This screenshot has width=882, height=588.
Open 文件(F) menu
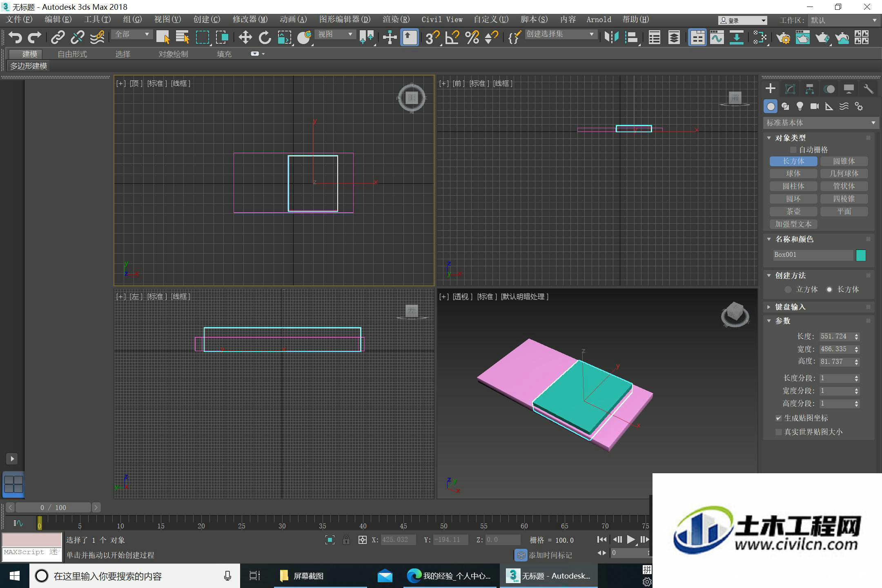19,20
